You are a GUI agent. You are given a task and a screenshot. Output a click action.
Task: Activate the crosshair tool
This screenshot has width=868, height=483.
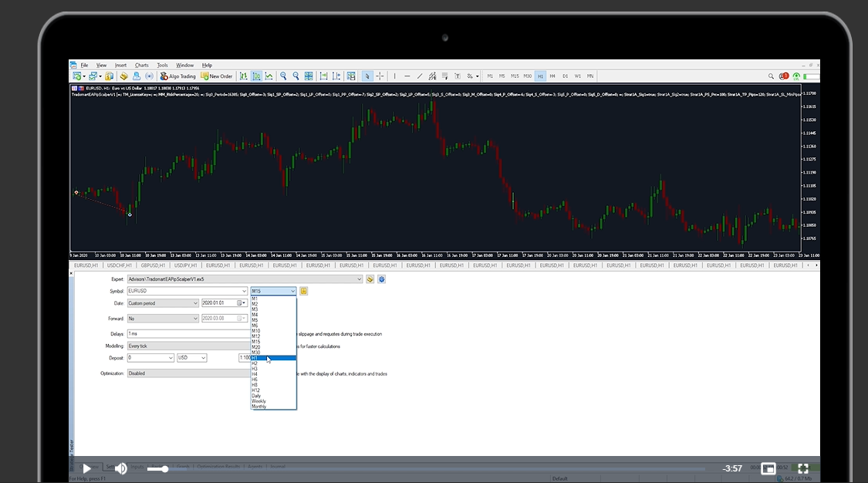[x=380, y=76]
